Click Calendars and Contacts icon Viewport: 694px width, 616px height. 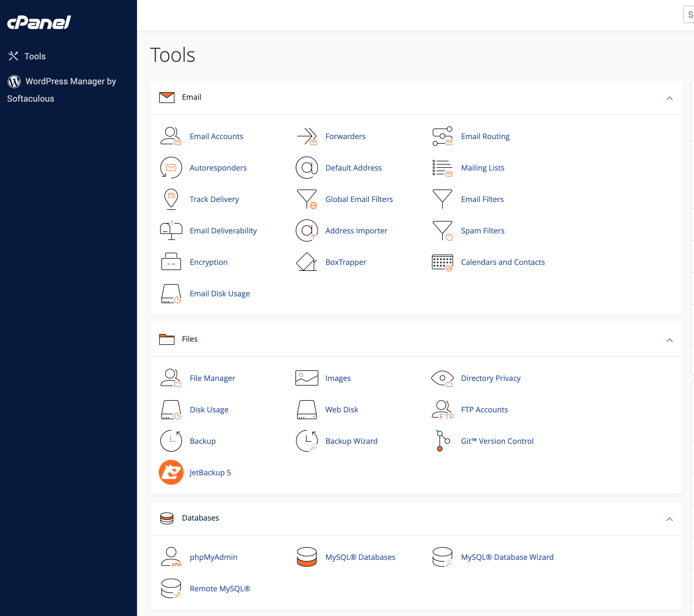(442, 262)
